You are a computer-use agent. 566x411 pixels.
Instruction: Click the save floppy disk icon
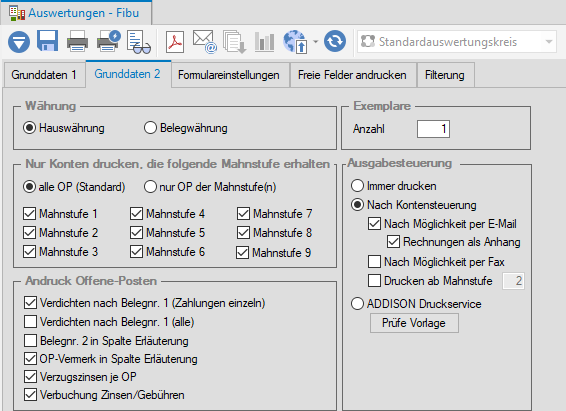(47, 41)
